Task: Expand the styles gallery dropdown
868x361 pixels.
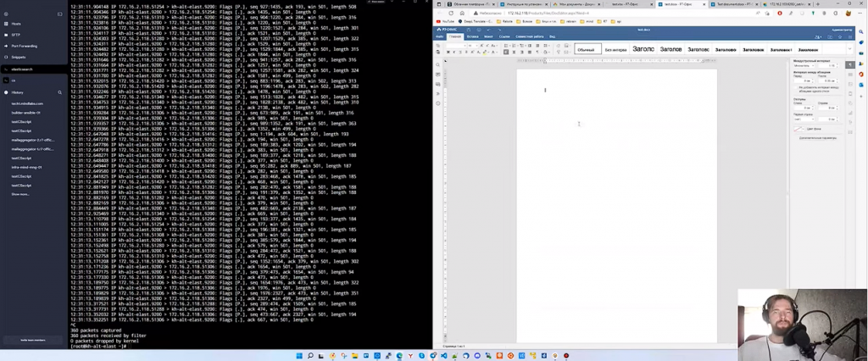Action: (849, 48)
